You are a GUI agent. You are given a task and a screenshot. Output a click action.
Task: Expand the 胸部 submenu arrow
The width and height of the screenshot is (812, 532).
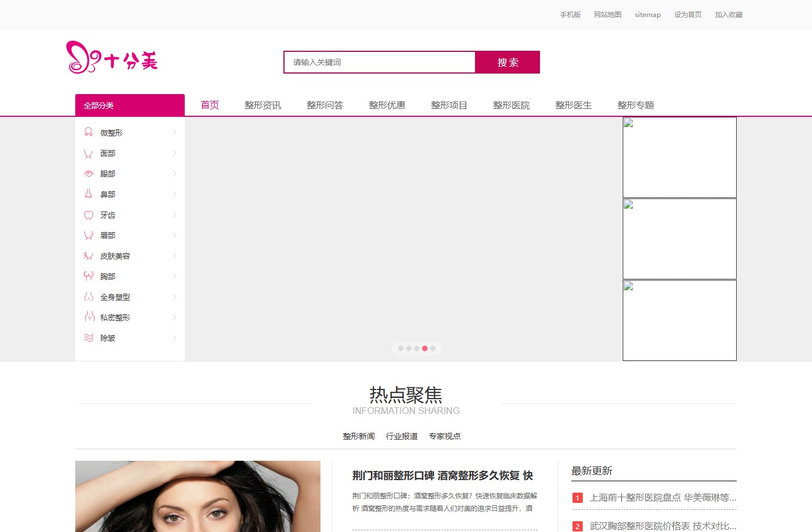coord(174,276)
